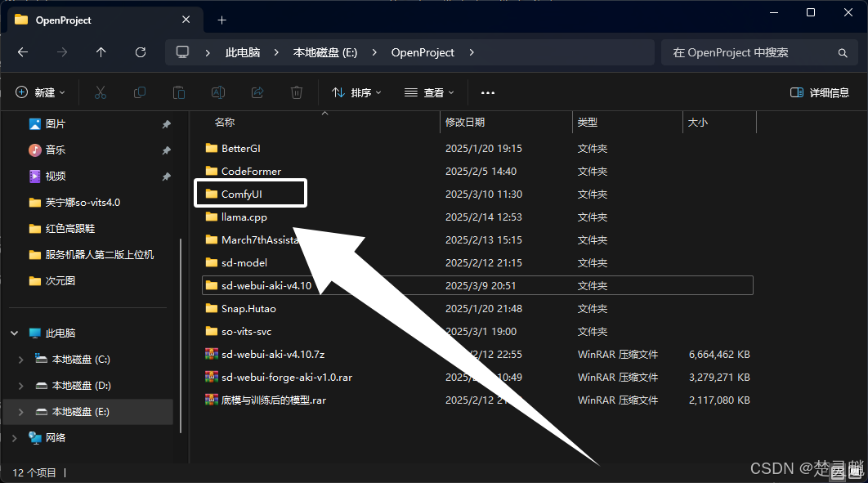
Task: Delete with the trash icon
Action: coord(297,92)
